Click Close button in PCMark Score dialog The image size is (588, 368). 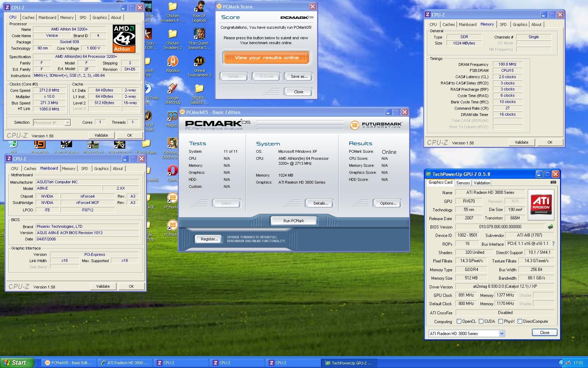tap(299, 92)
